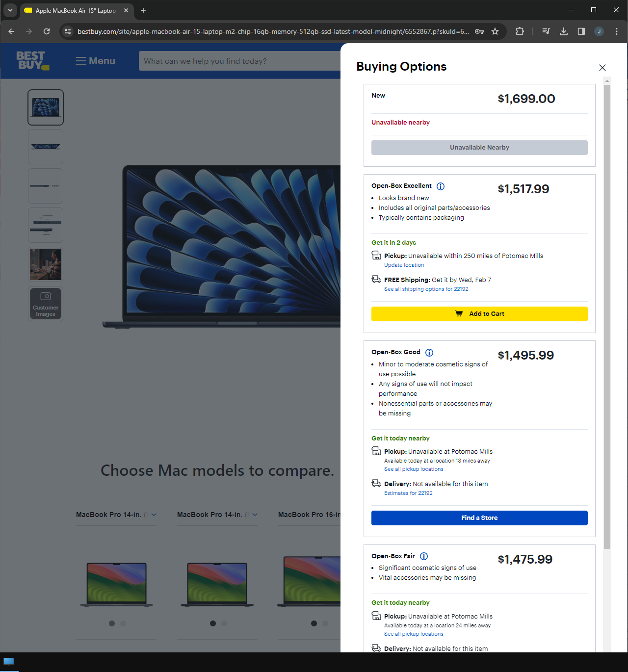Open the tab search dropdown
Screen dimensions: 628x672
(10, 10)
